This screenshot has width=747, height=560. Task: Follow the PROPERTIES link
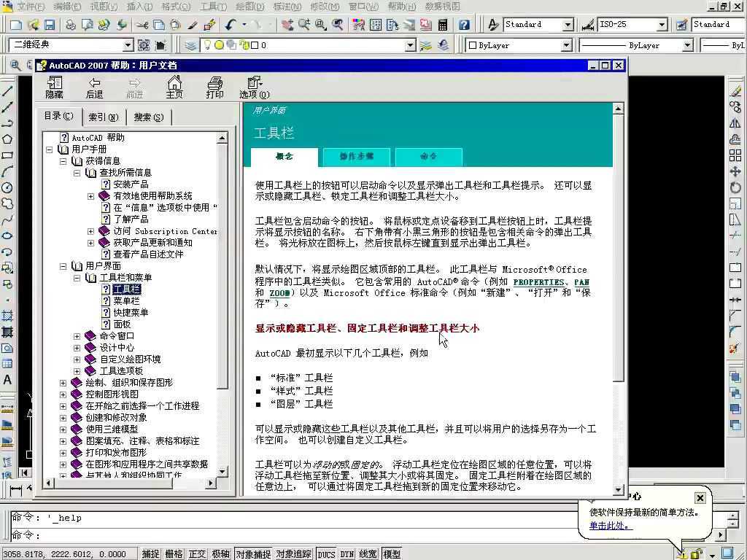point(538,282)
